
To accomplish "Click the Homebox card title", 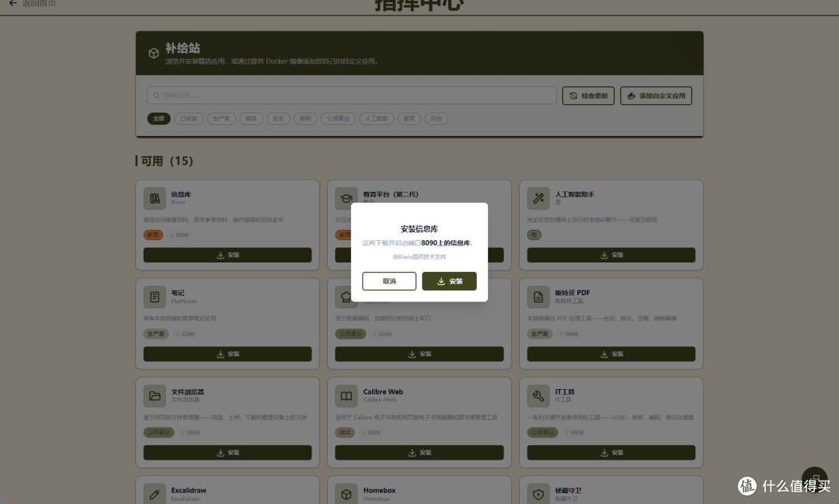I will [379, 490].
